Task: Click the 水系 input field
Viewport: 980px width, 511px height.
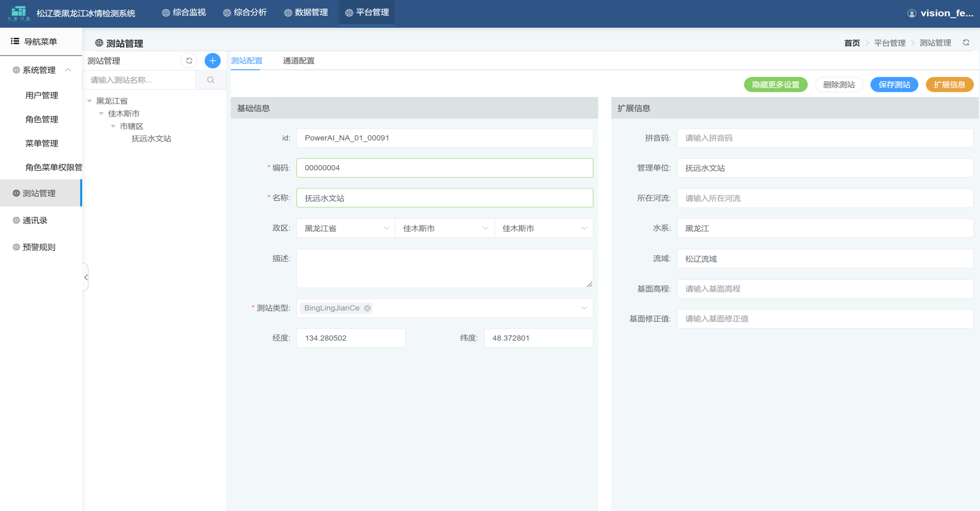Action: click(825, 228)
